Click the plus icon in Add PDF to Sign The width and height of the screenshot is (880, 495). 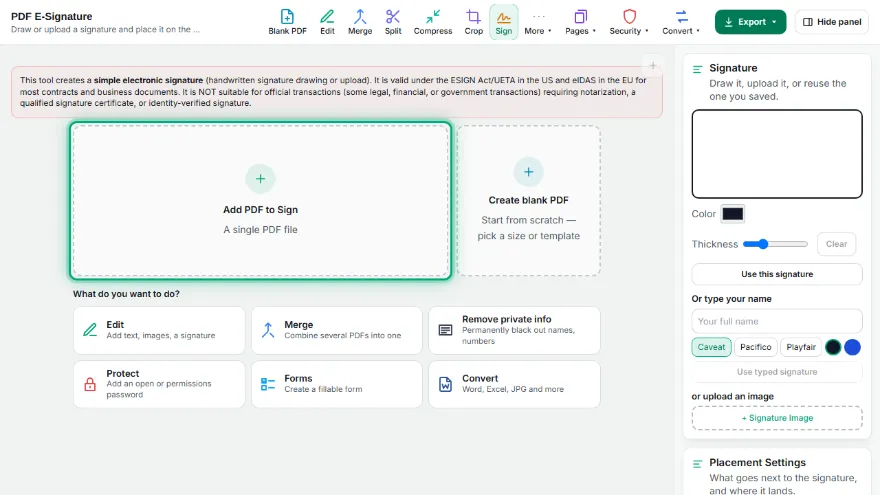tap(260, 178)
